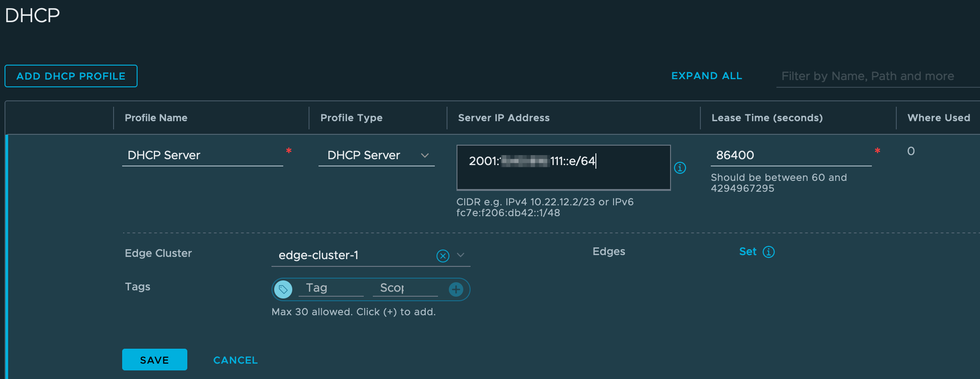The width and height of the screenshot is (980, 379).
Task: Click the tag label icon in Tags field
Action: click(x=283, y=289)
